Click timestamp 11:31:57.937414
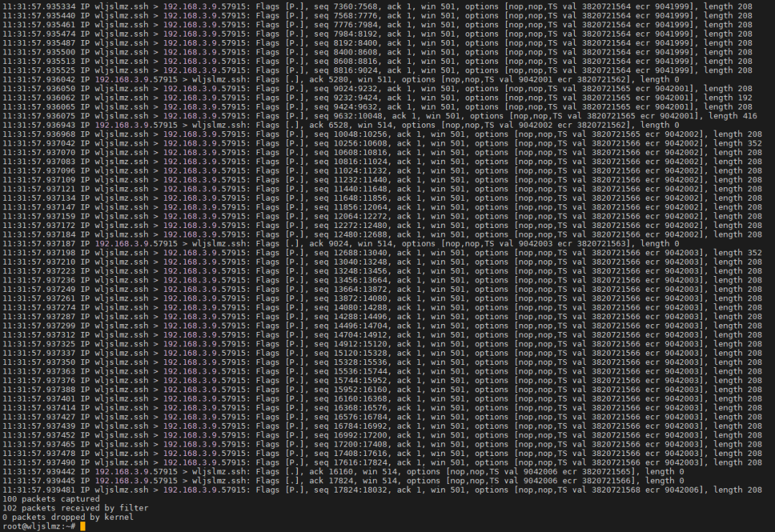 (x=39, y=409)
